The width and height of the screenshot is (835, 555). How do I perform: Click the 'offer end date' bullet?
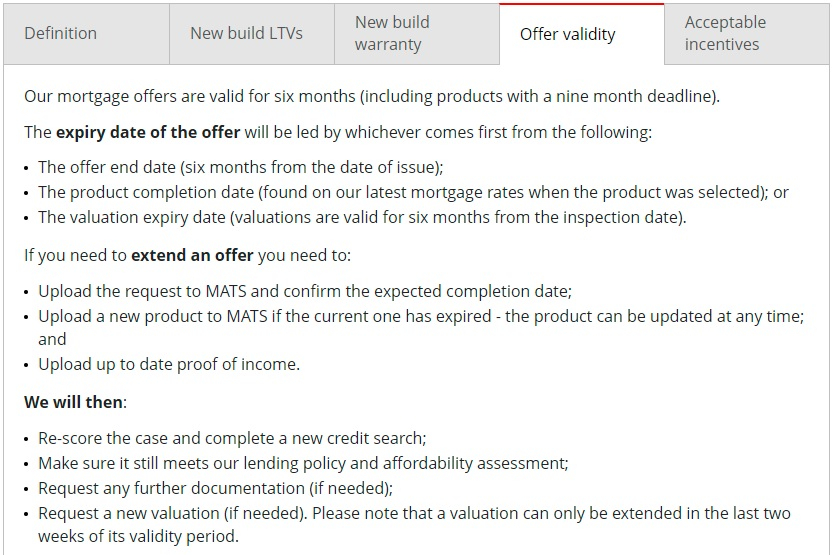241,167
